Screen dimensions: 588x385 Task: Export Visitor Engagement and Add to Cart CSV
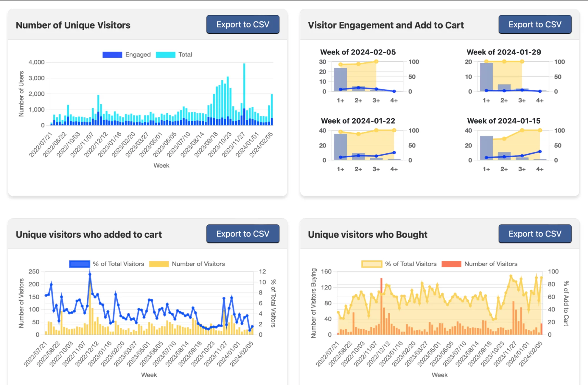(x=535, y=24)
